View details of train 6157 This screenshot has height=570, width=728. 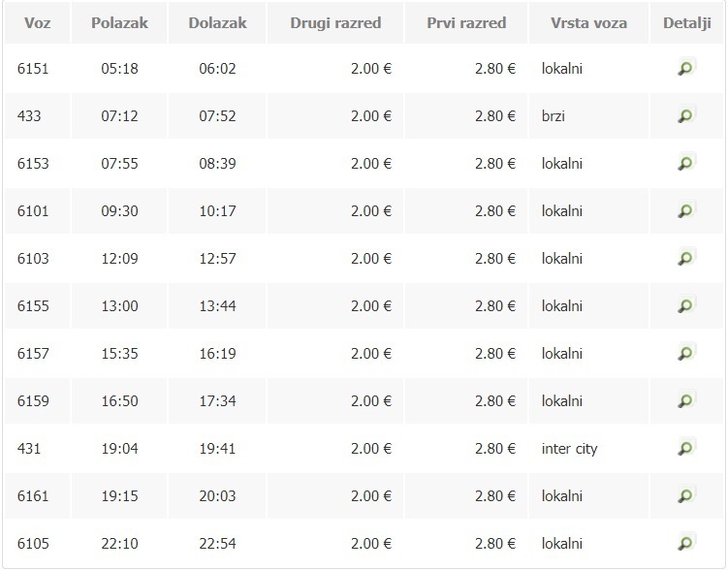686,353
